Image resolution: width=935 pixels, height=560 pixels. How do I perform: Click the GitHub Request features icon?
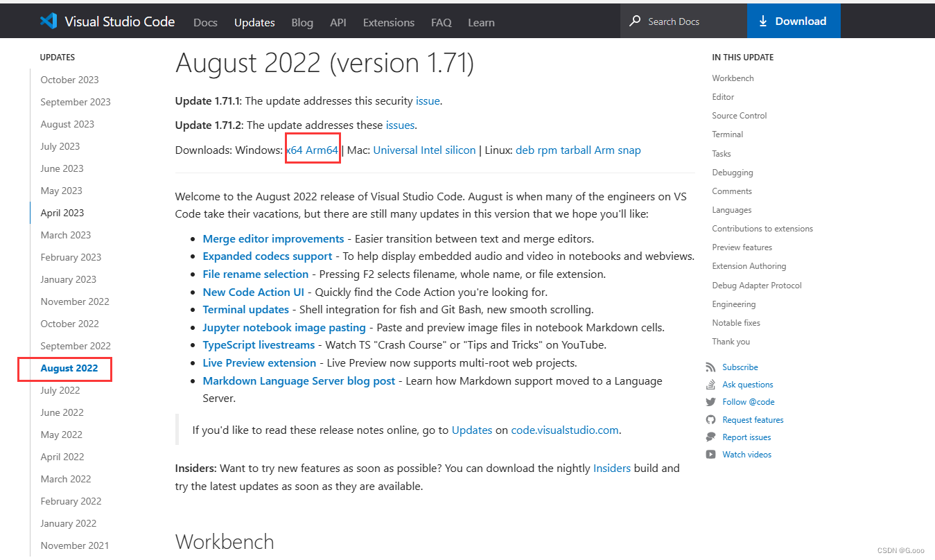click(710, 420)
